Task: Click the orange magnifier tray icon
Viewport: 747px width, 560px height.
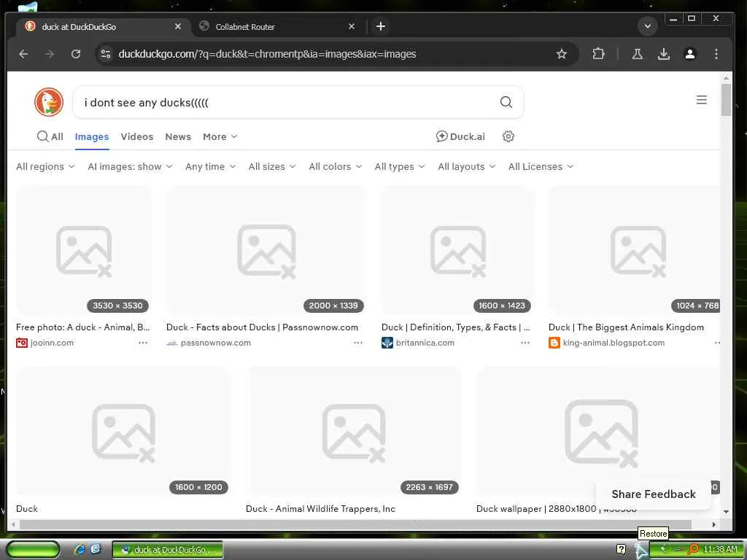Action: 694,550
